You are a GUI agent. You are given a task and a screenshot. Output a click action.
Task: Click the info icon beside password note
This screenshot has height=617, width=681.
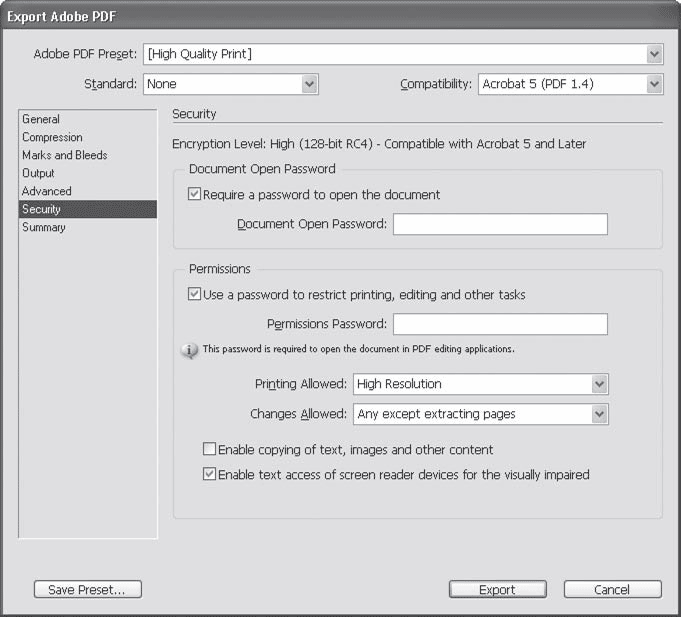point(189,350)
